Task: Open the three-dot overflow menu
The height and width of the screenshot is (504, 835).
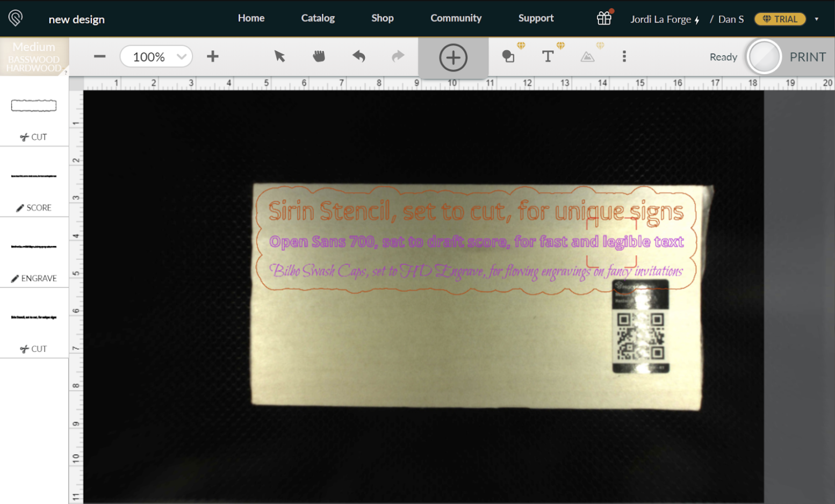Action: (x=624, y=56)
